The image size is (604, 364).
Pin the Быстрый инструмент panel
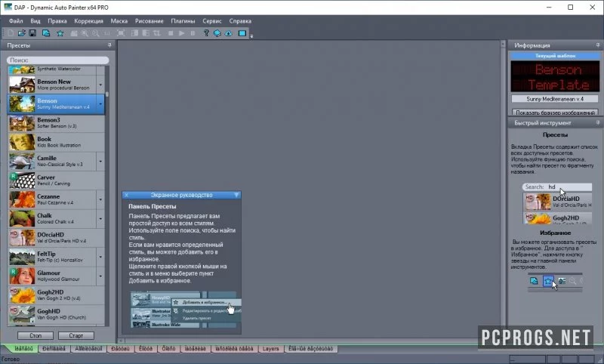click(598, 122)
